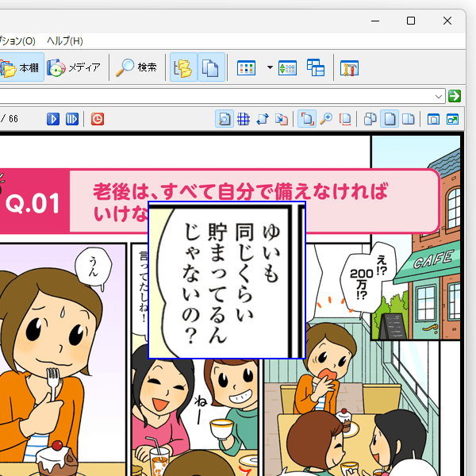The width and height of the screenshot is (476, 476).
Task: Click the 検索 search button
Action: pos(136,67)
